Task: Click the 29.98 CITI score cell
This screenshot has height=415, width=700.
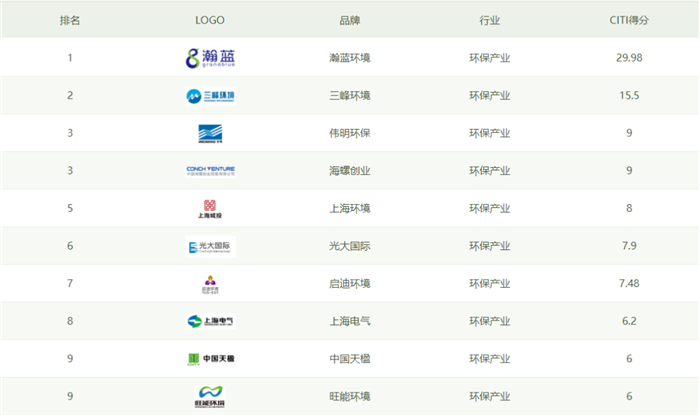Action: pos(630,58)
